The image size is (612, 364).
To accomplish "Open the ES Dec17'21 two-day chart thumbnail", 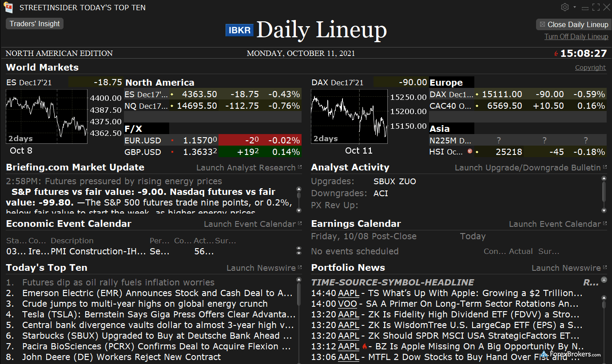I will click(47, 116).
